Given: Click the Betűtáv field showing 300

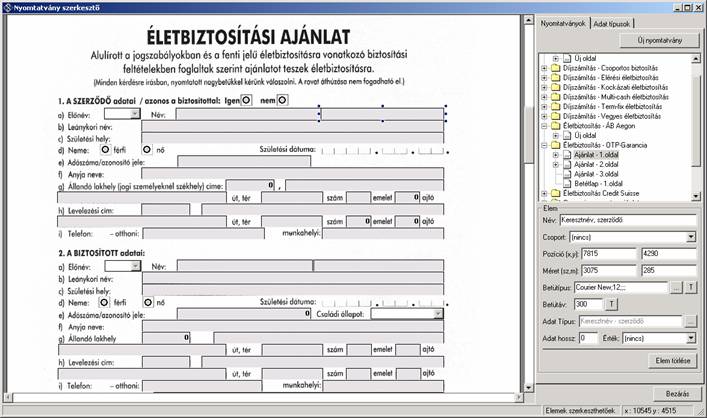Looking at the screenshot, I should point(588,304).
